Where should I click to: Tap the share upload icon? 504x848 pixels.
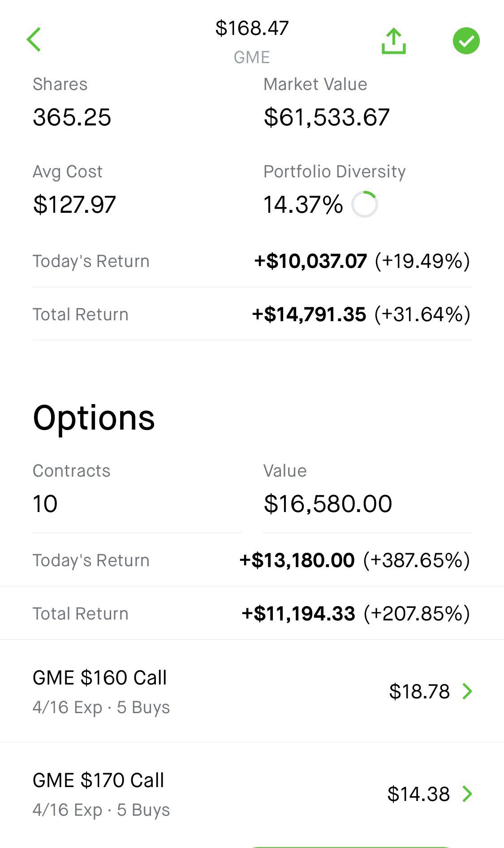(393, 41)
